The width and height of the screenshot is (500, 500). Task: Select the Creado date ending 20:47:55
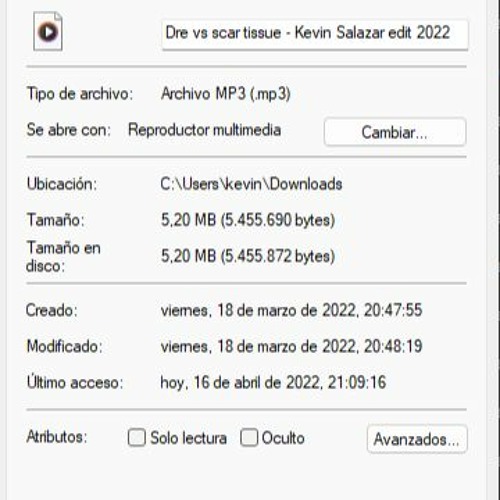tap(292, 310)
